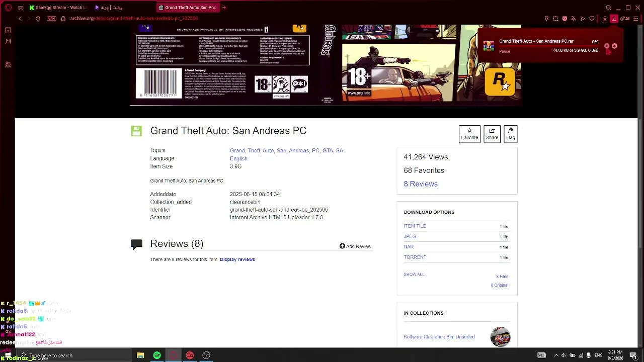Favorite this archive item

point(469,134)
